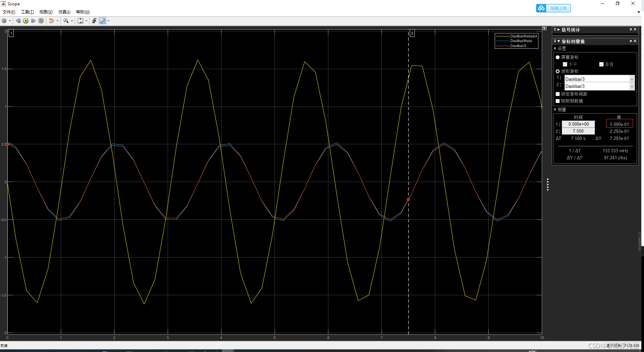Image resolution: width=644 pixels, height=352 pixels.
Task: Open the 视图(V) menu
Action: (x=46, y=12)
